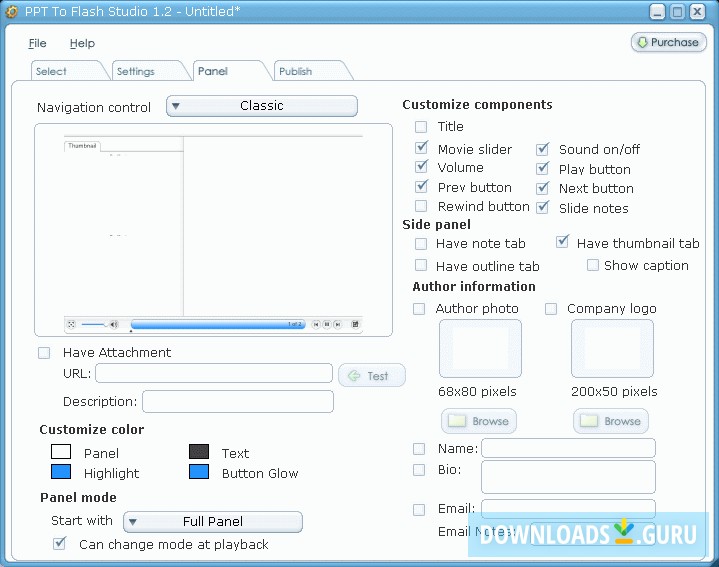
Task: Toggle the Sound on/off checkbox
Action: click(542, 149)
